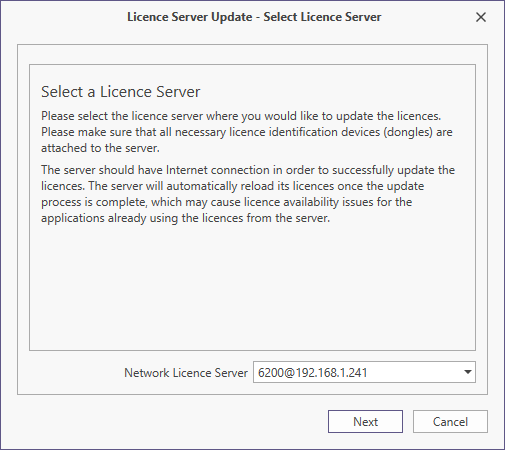Click the line mentioning identification devices (dongles)
This screenshot has height=450, width=505.
coord(247,132)
